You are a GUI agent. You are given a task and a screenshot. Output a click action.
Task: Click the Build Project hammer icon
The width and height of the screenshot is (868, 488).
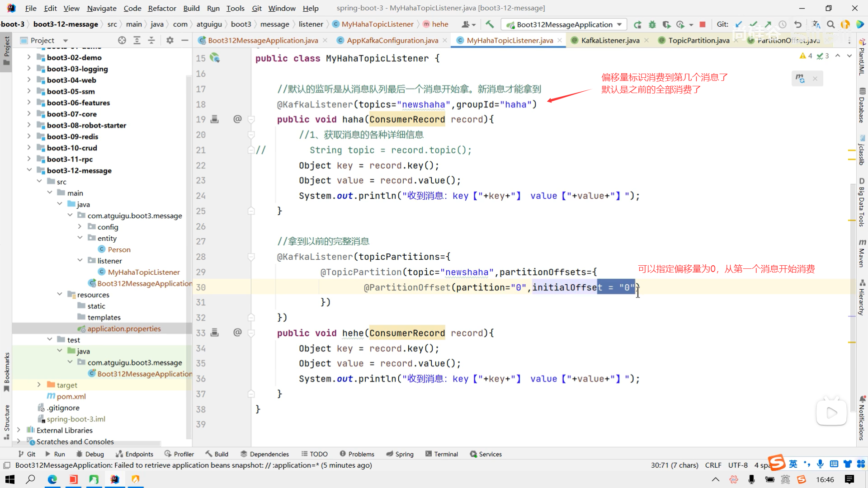point(490,24)
